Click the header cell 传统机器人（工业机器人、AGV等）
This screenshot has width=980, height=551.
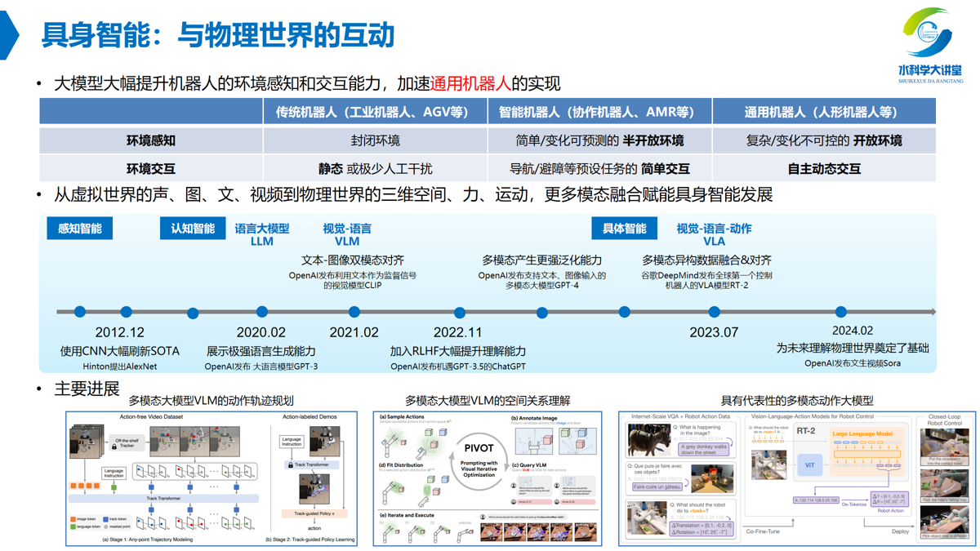point(375,112)
